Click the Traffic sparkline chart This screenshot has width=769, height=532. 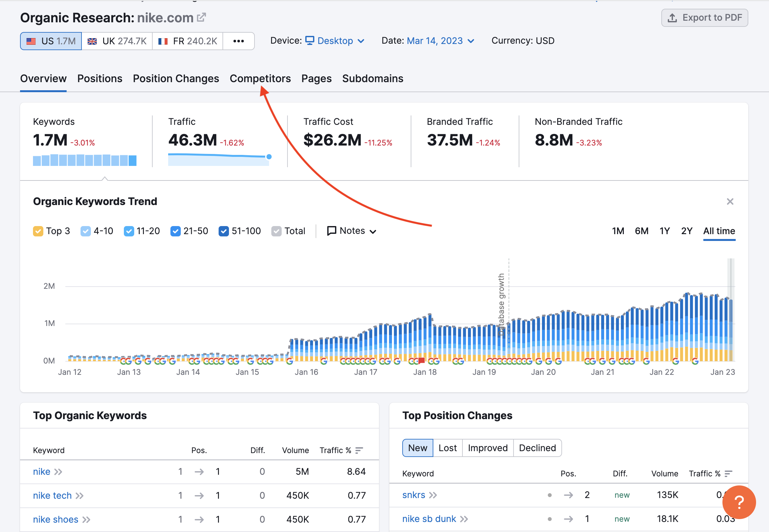(x=219, y=159)
